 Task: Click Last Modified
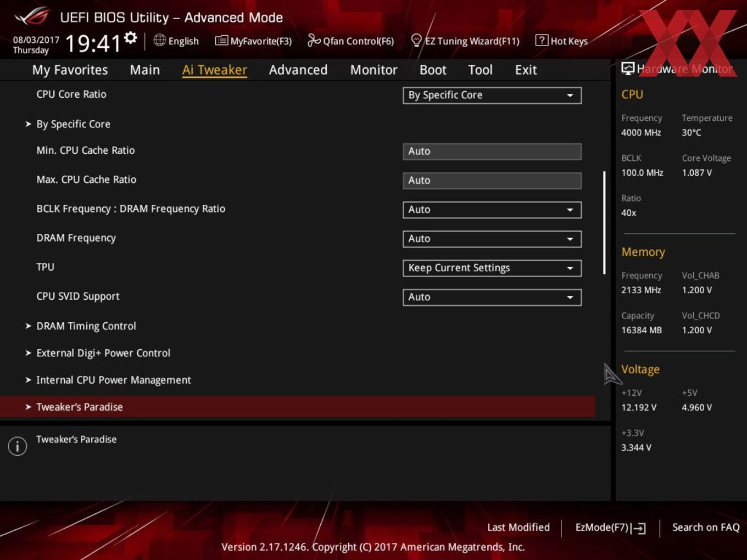(x=518, y=527)
